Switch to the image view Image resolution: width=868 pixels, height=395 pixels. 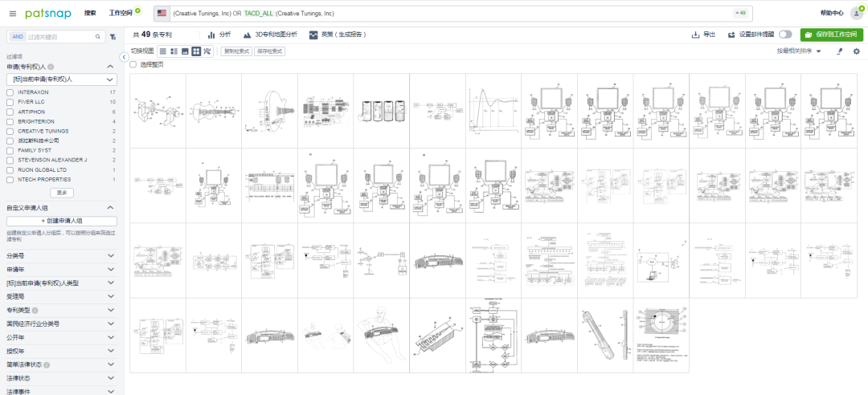(x=185, y=51)
